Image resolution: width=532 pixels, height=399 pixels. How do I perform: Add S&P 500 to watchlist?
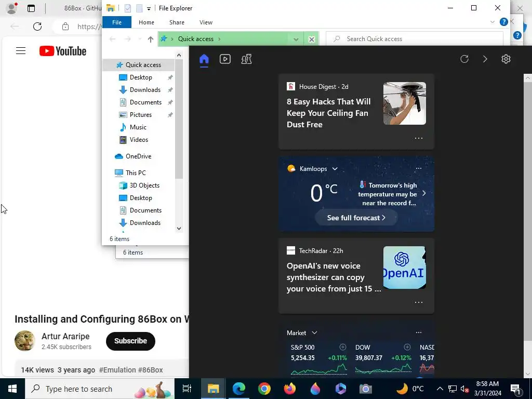343,347
